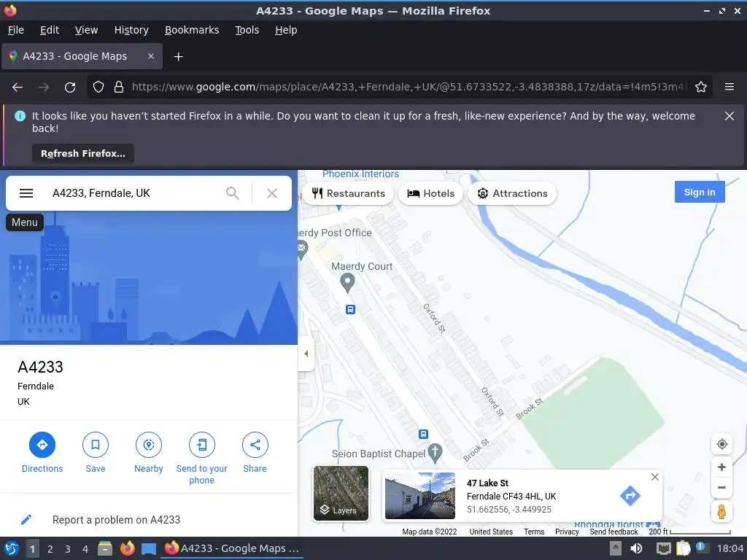Zoom out on the map

point(721,488)
